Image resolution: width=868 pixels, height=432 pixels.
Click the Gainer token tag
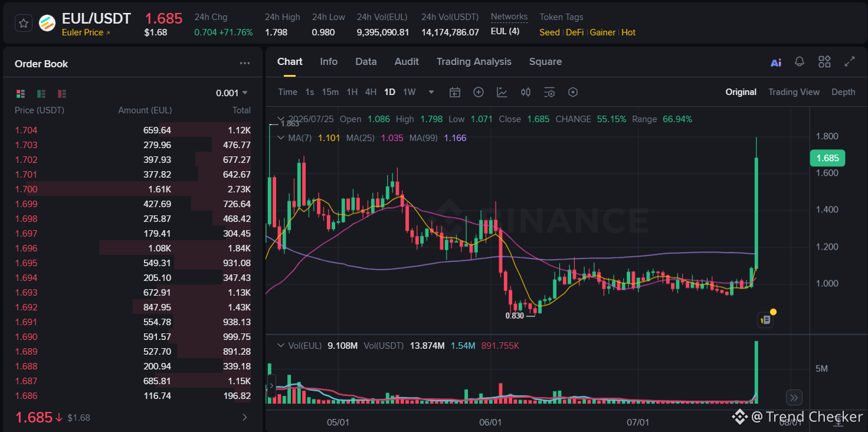click(x=602, y=32)
